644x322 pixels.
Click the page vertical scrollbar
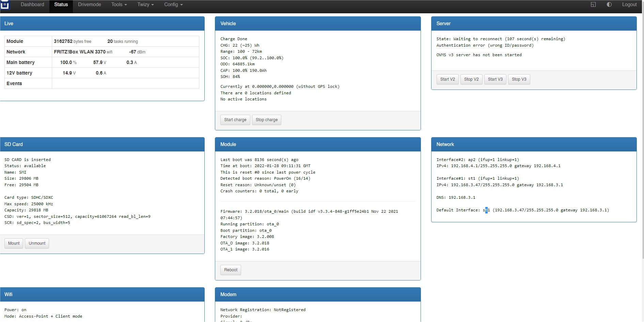click(642, 136)
